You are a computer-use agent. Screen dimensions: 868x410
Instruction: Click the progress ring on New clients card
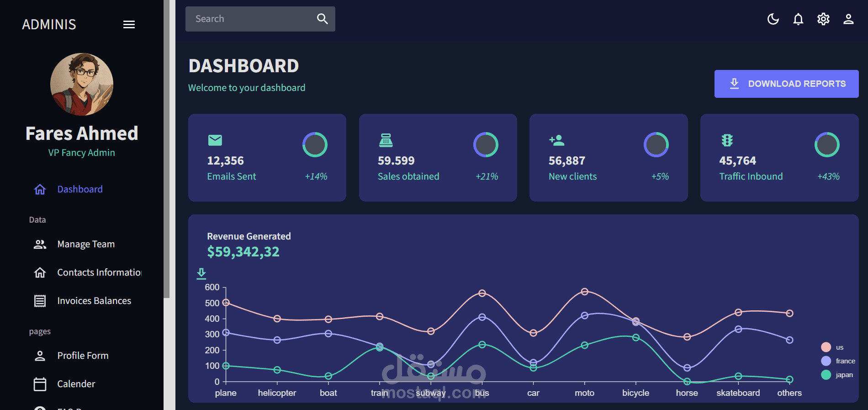(x=656, y=145)
